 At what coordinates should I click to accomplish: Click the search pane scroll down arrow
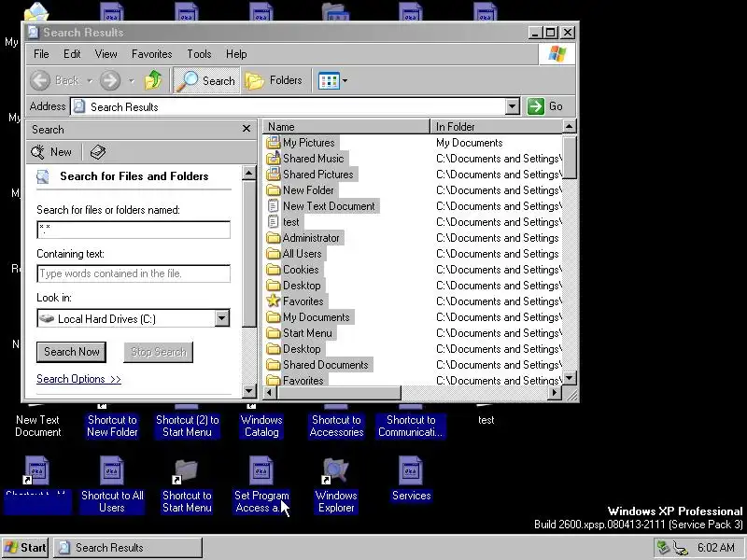(249, 391)
